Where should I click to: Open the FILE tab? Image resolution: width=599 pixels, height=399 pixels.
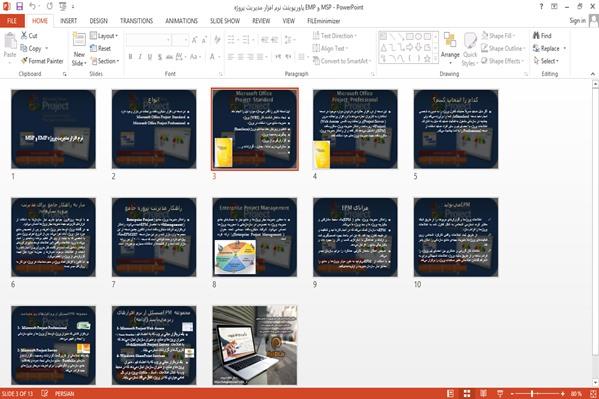(12, 21)
